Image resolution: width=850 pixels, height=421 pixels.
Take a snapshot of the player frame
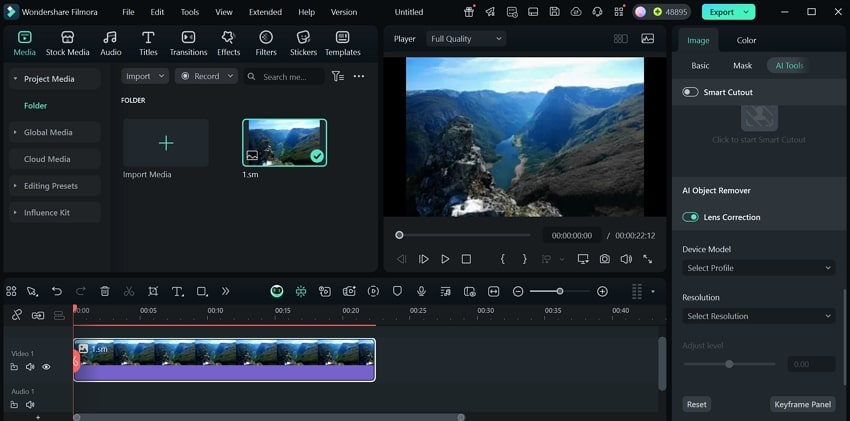coord(604,259)
